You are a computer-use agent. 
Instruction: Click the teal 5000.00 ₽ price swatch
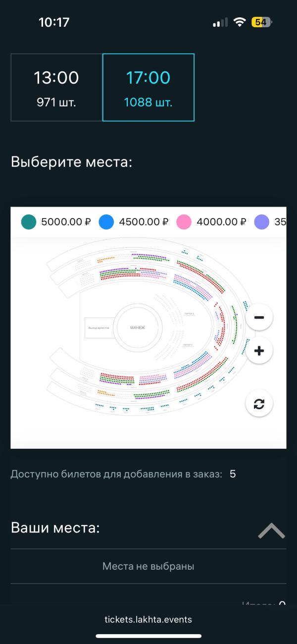pos(29,222)
